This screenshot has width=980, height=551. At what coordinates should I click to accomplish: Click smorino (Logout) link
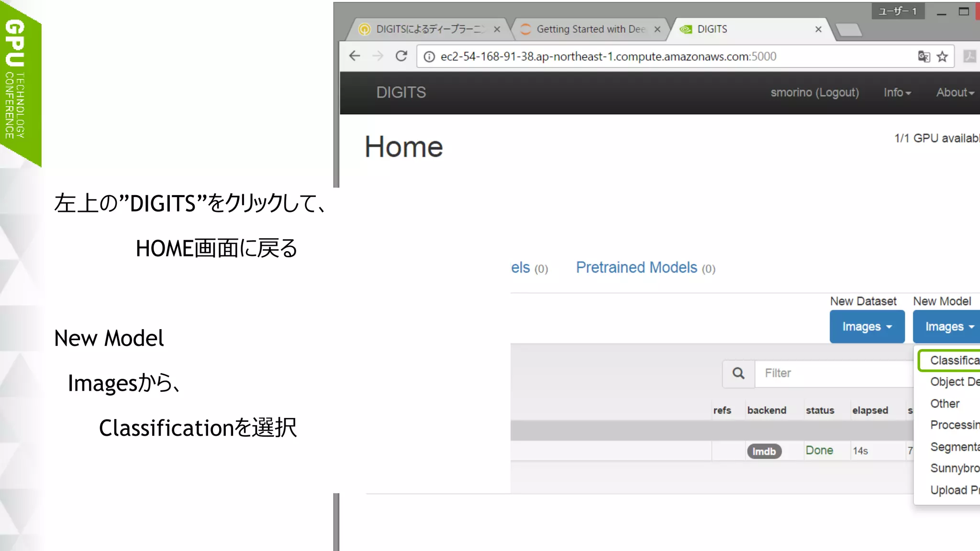click(814, 92)
